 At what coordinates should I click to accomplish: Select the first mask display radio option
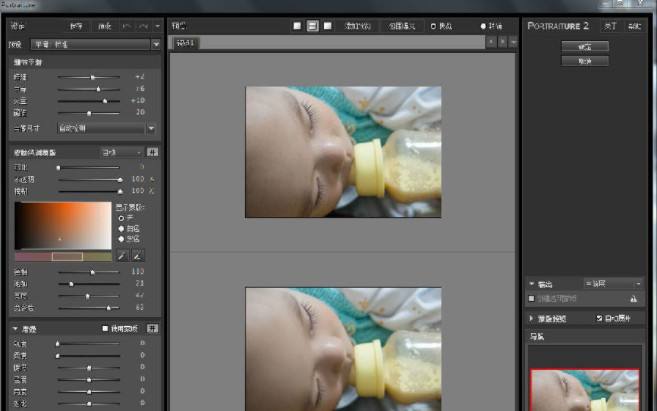[x=122, y=217]
